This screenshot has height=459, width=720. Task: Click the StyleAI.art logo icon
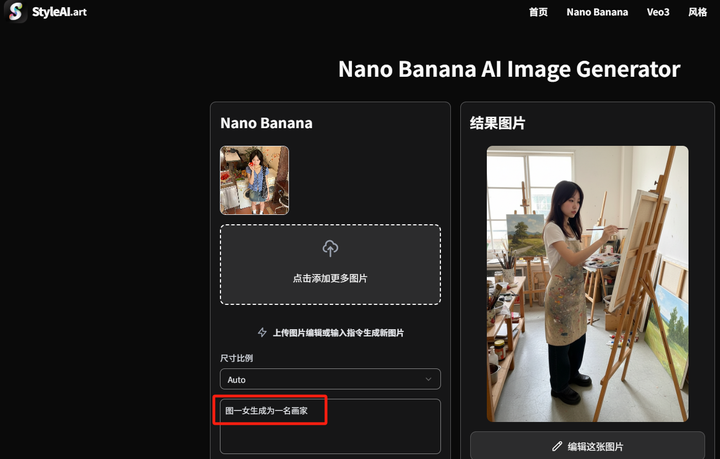pyautogui.click(x=16, y=11)
